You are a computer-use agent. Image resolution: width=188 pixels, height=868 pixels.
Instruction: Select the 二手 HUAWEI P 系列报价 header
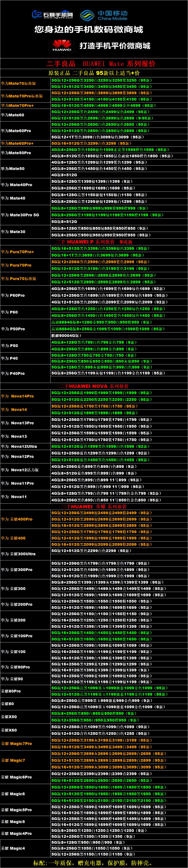[x=94, y=242]
